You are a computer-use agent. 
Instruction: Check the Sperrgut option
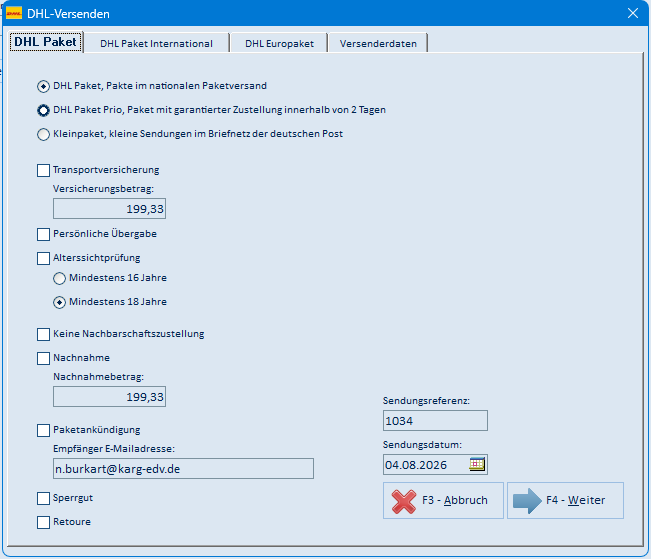[x=43, y=498]
